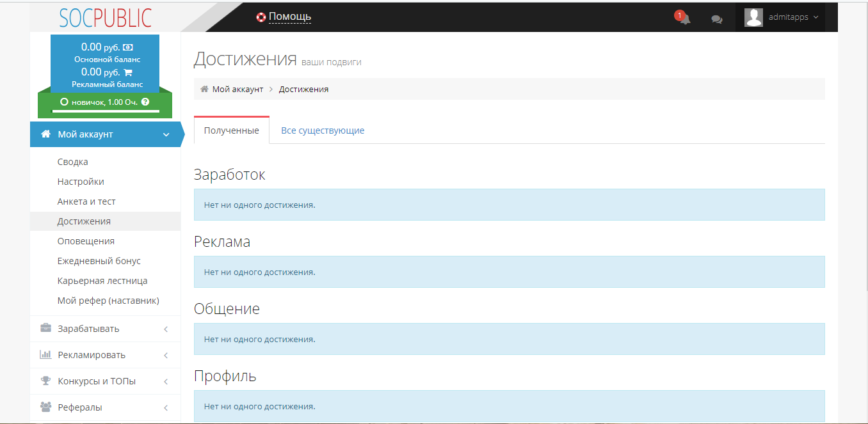
Task: Click the новичок rank progress bar
Action: coord(105,111)
